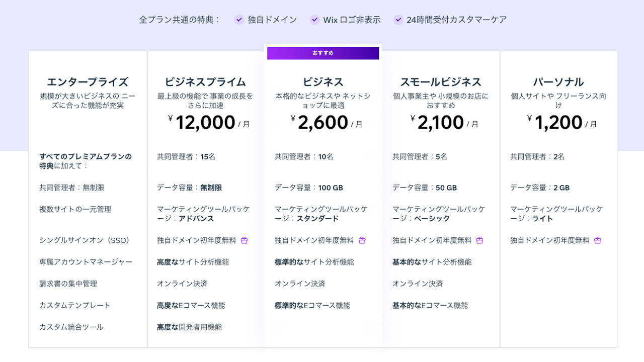The image size is (644, 362).
Task: Click the ビジネス plan title
Action: tap(323, 82)
